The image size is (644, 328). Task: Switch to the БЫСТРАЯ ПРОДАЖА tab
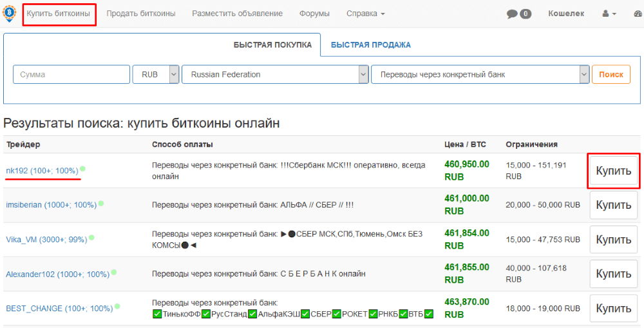(371, 45)
